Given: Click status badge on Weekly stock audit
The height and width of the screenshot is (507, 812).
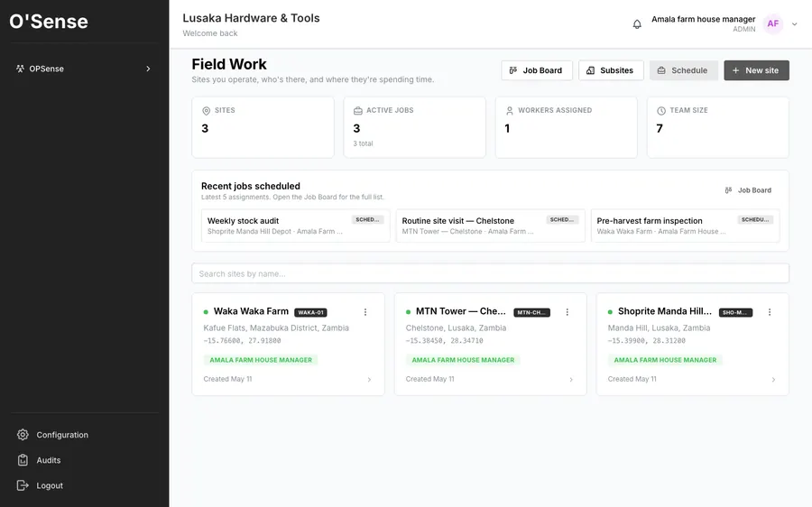Looking at the screenshot, I should pyautogui.click(x=368, y=219).
